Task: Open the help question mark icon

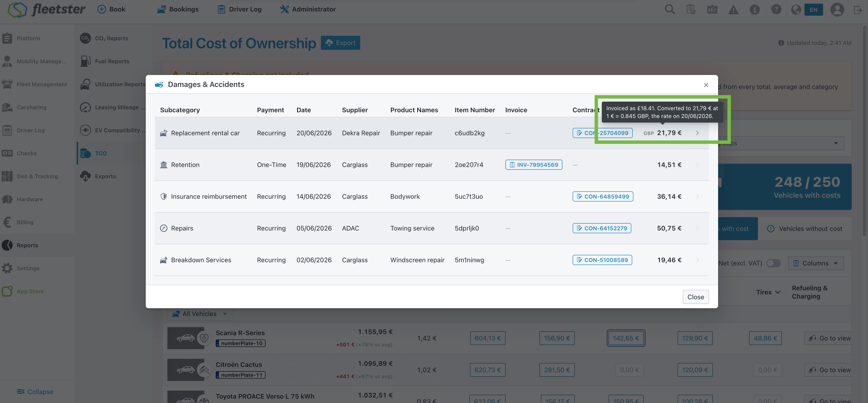Action: pyautogui.click(x=776, y=9)
